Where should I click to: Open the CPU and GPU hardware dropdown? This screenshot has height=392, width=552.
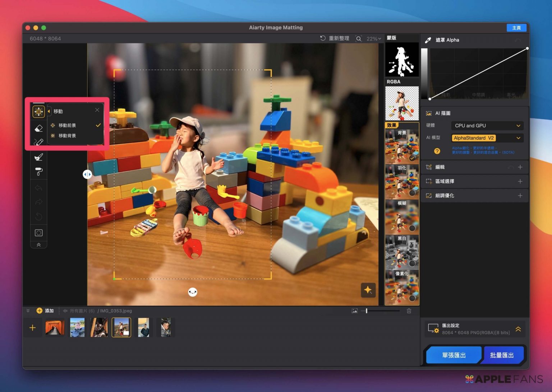(x=487, y=126)
